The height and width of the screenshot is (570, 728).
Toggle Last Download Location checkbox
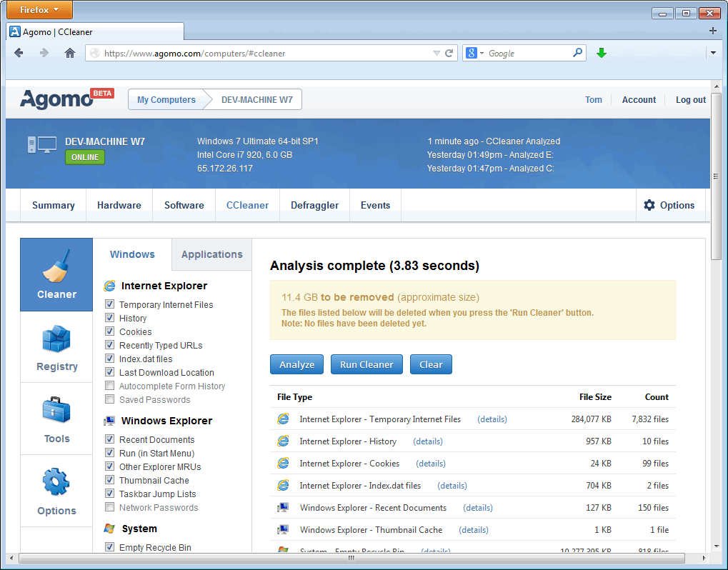coord(109,372)
